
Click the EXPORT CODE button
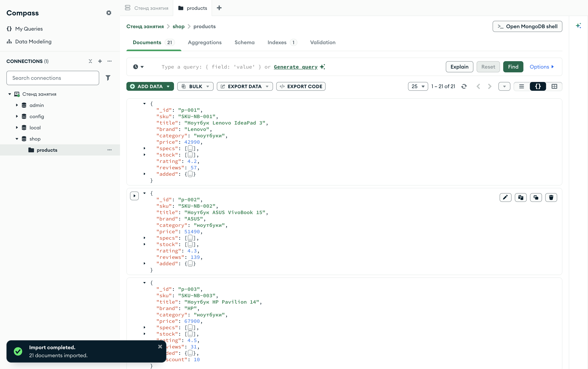point(301,86)
